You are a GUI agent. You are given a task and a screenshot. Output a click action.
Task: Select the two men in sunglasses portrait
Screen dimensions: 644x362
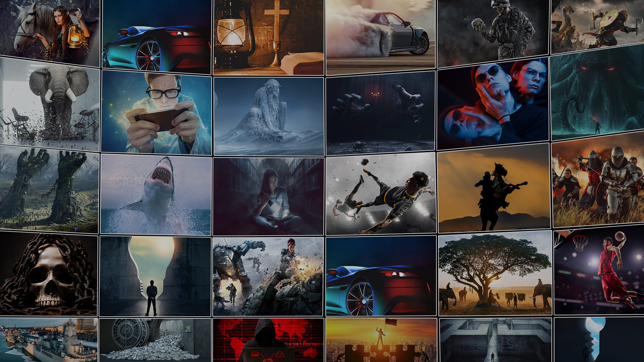click(x=493, y=105)
